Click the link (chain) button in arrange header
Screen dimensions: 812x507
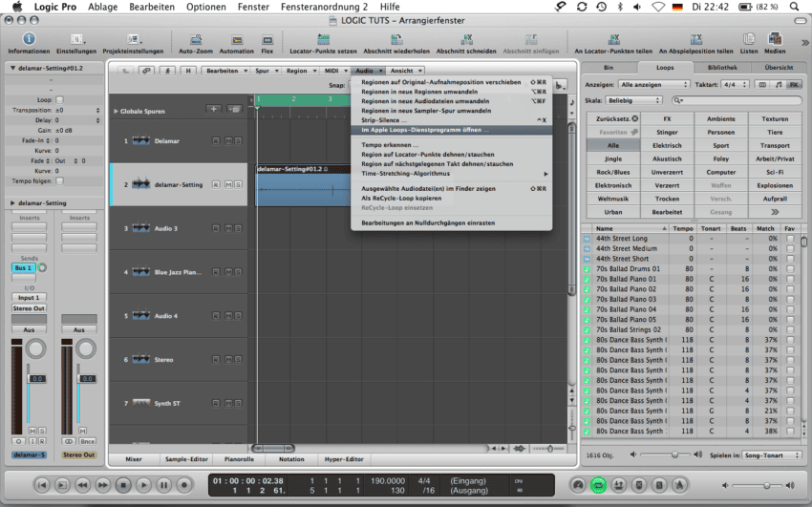[x=146, y=71]
